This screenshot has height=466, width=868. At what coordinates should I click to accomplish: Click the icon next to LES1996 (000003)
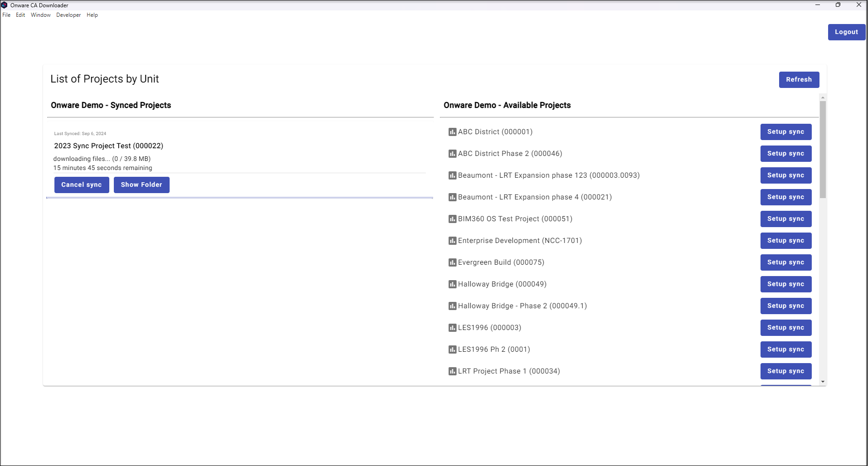point(452,328)
